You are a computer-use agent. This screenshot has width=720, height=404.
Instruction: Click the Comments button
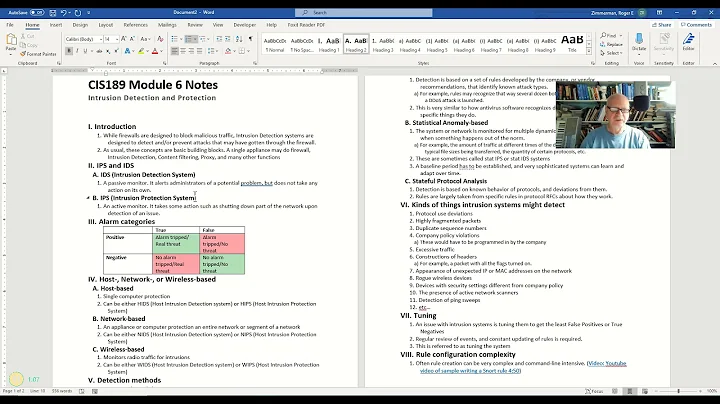tap(696, 25)
